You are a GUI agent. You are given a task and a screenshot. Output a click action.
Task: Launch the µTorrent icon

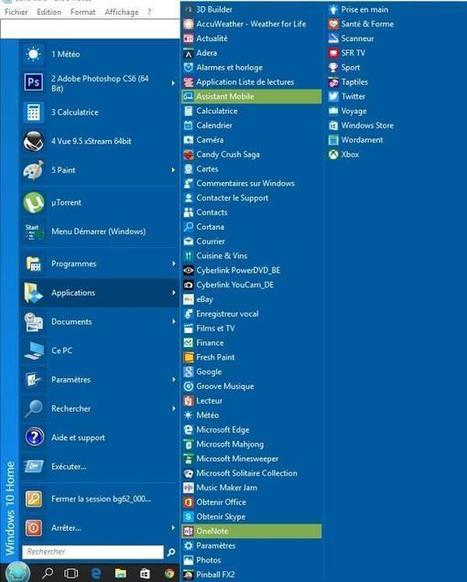coord(33,203)
